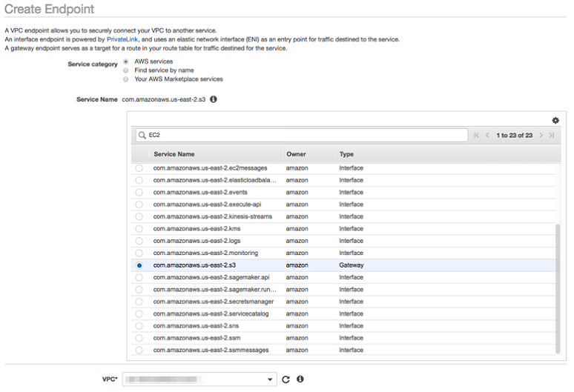Sort by Service Name column
Image resolution: width=574 pixels, height=392 pixels.
tap(174, 154)
